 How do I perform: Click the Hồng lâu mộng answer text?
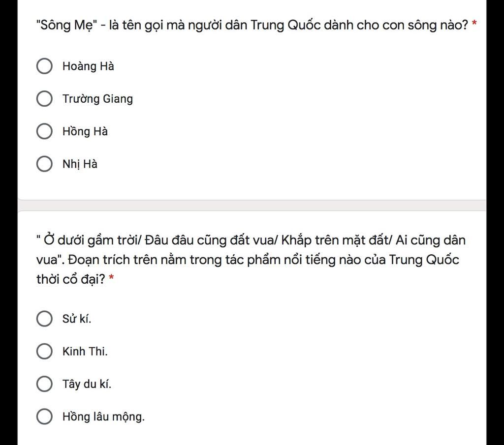point(103,417)
